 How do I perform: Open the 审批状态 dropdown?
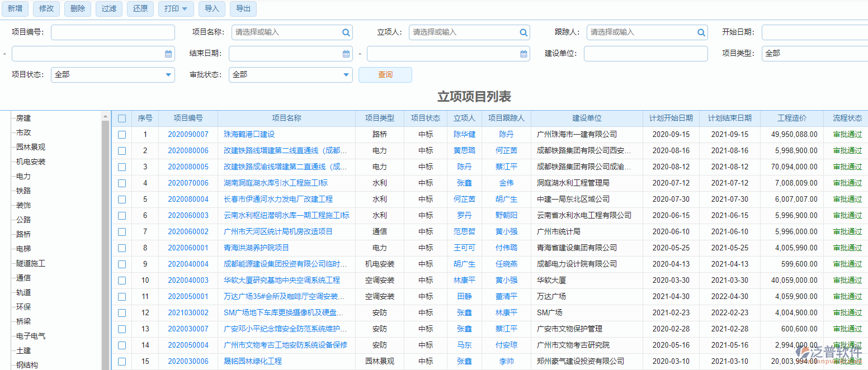(x=346, y=74)
